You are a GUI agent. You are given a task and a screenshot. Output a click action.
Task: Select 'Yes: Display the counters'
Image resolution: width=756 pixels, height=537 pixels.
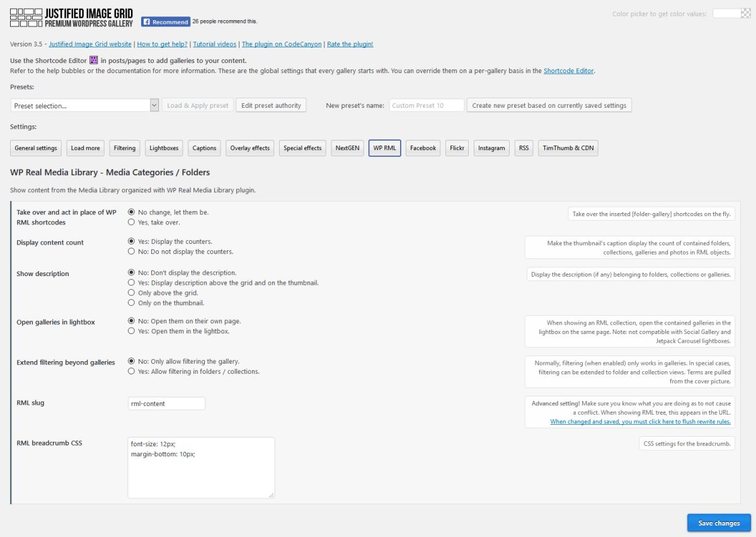[x=131, y=241]
